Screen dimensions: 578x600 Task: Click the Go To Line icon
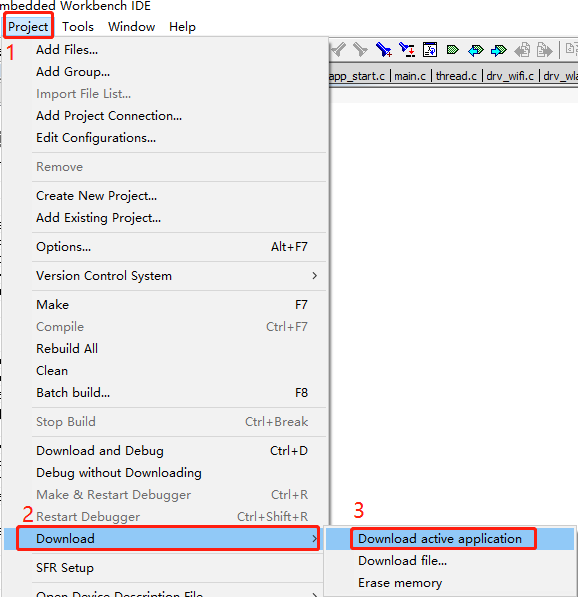430,50
